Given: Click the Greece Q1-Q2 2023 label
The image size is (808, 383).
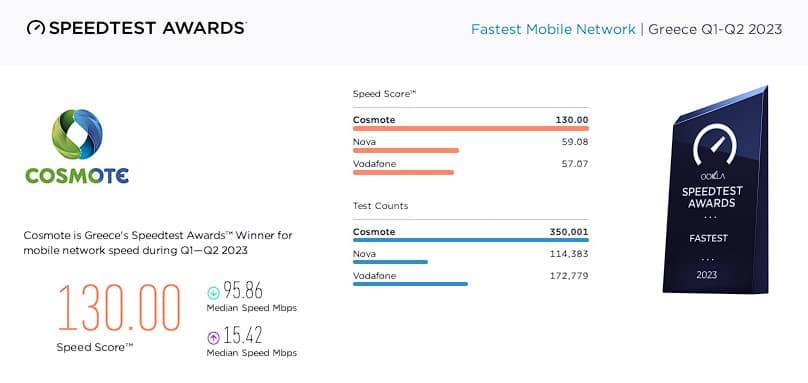Looking at the screenshot, I should click(x=715, y=29).
